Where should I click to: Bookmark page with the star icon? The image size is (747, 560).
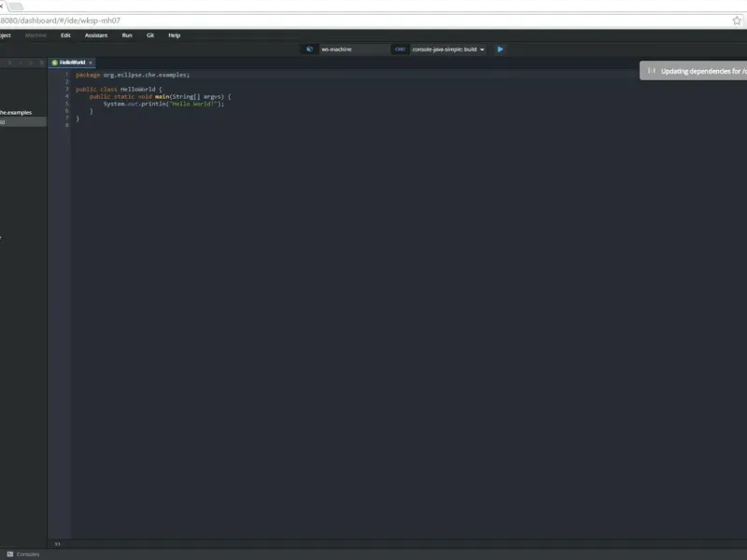point(737,21)
